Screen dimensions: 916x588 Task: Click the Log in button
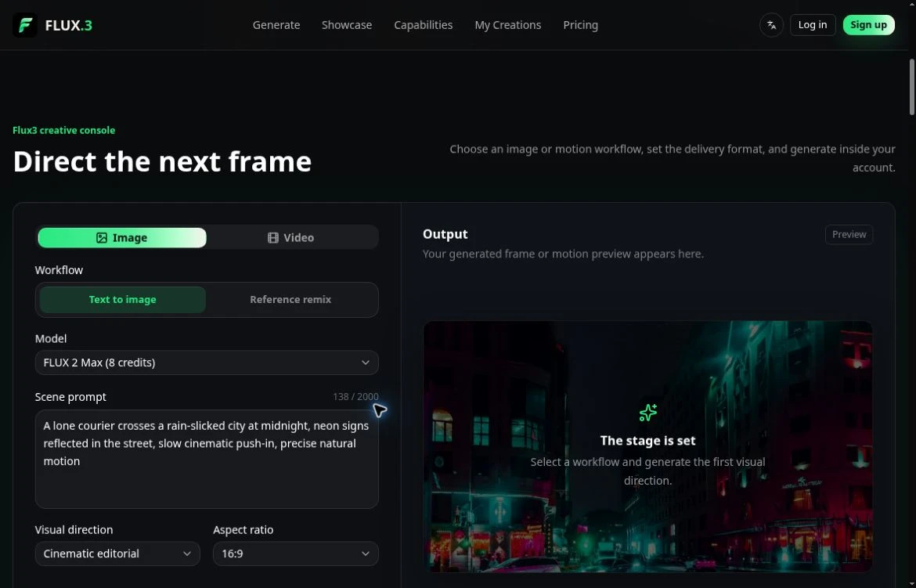click(813, 25)
